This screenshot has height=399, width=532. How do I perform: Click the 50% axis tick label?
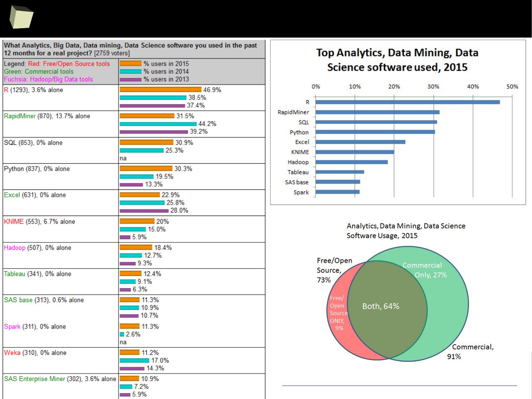[512, 87]
